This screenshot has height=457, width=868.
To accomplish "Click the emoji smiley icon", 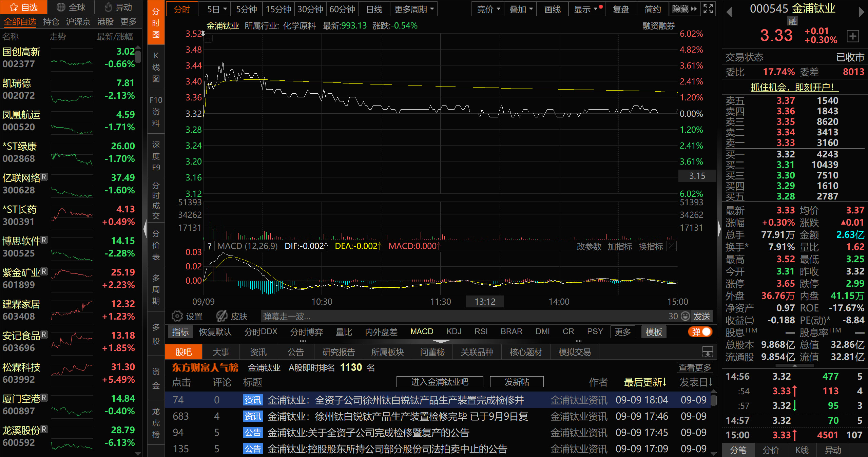I will pos(686,316).
